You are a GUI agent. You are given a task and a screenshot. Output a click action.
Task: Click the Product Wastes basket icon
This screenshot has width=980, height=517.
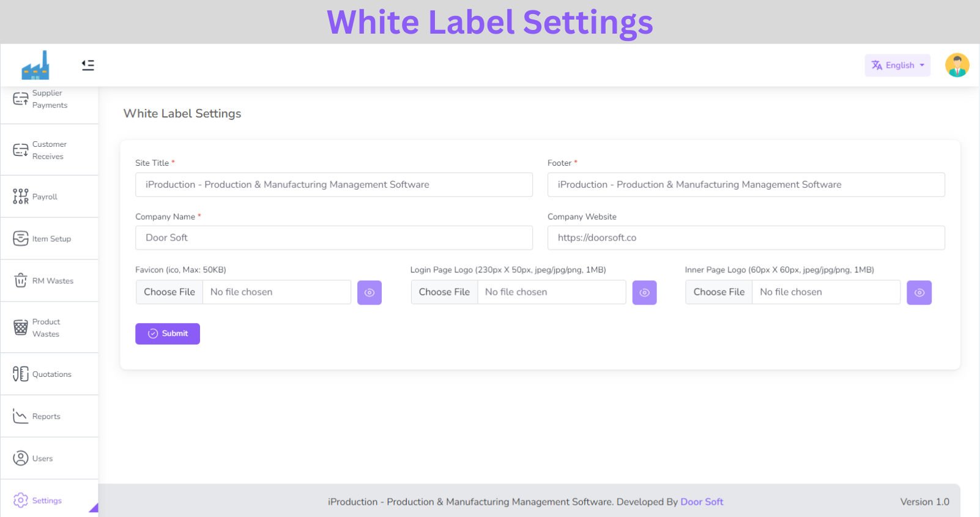point(21,327)
